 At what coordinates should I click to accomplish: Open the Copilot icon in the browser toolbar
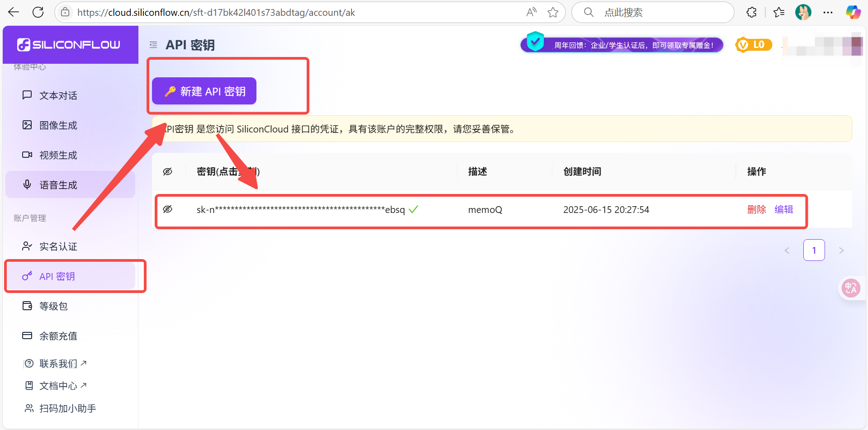853,12
